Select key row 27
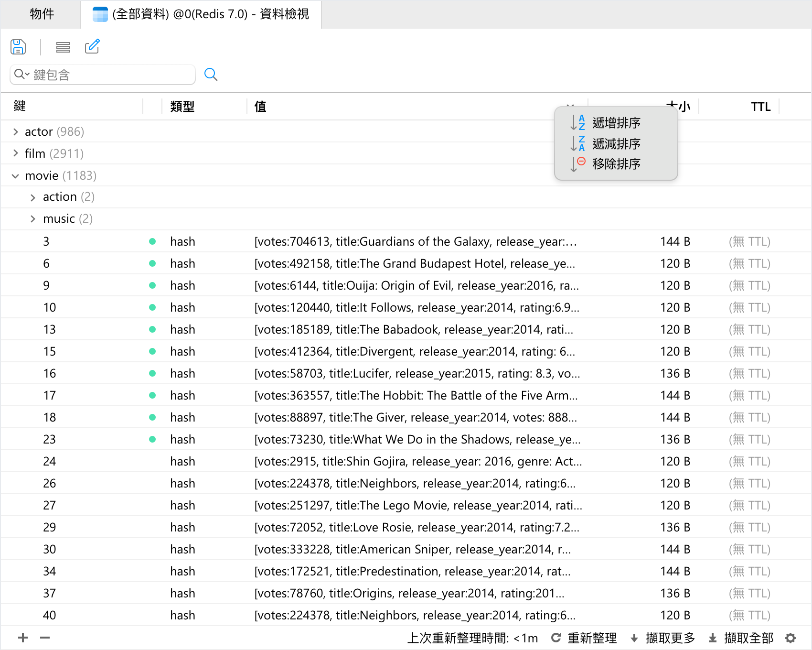 click(406, 505)
